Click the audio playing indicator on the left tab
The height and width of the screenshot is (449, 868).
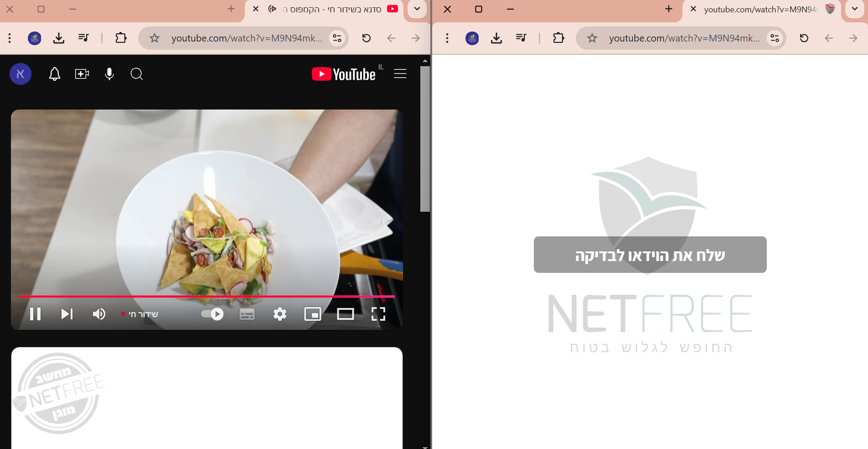[x=272, y=9]
